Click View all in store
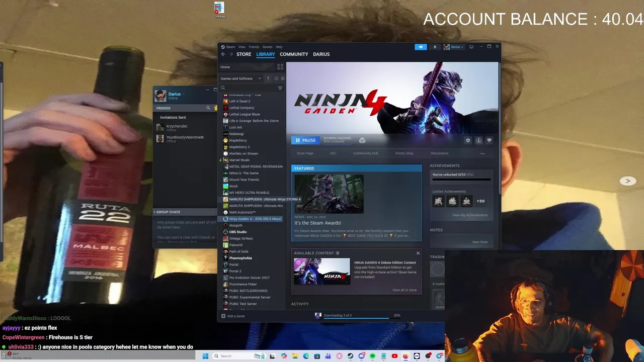The width and height of the screenshot is (644, 362). tap(405, 290)
